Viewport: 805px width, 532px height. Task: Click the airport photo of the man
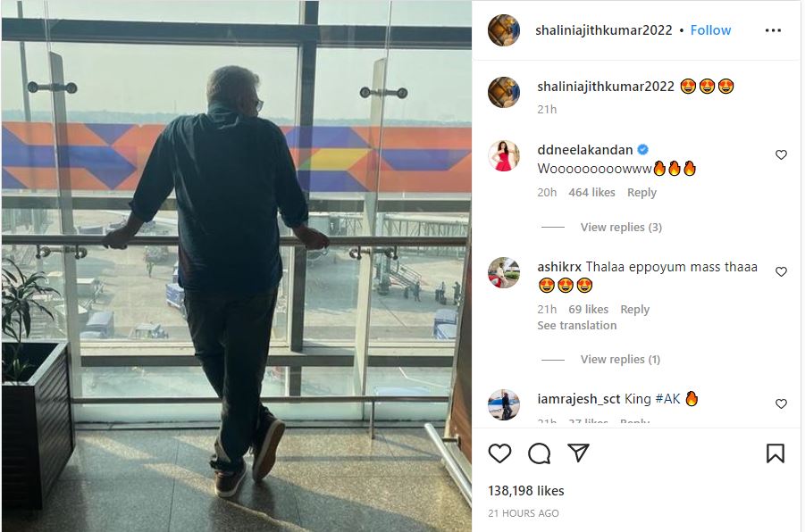point(237,266)
